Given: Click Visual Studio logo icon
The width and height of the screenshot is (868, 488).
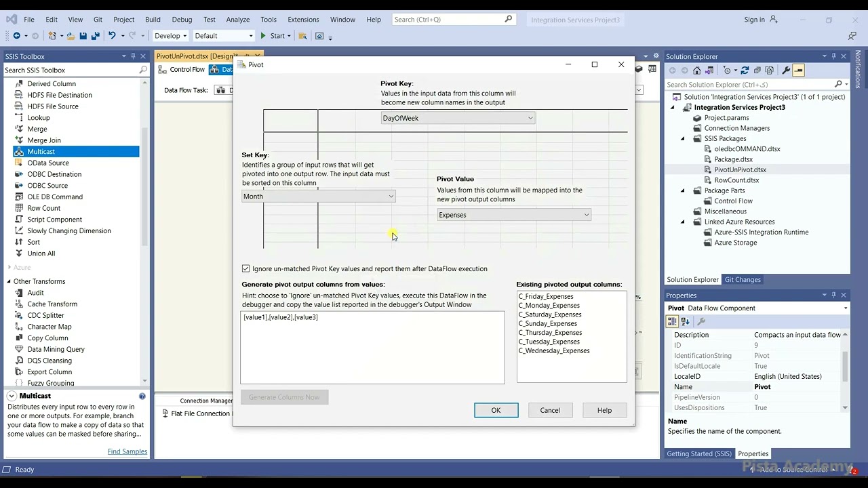Looking at the screenshot, I should coord(12,20).
